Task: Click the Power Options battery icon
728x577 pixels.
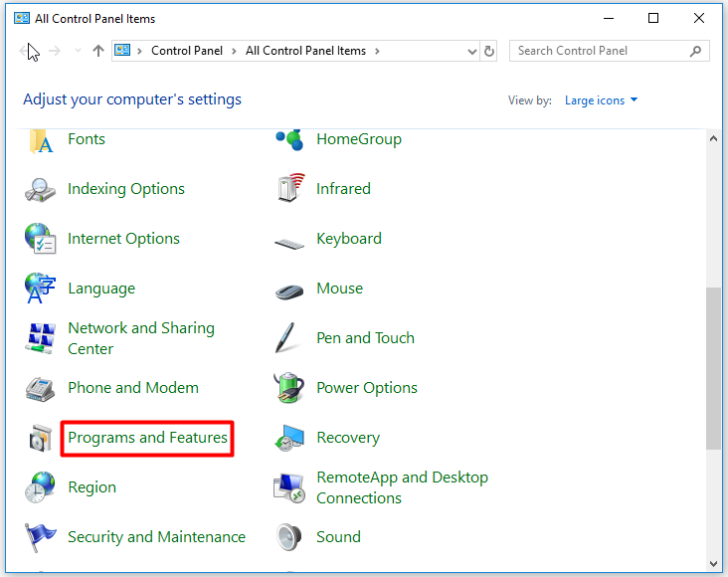Action: (288, 387)
